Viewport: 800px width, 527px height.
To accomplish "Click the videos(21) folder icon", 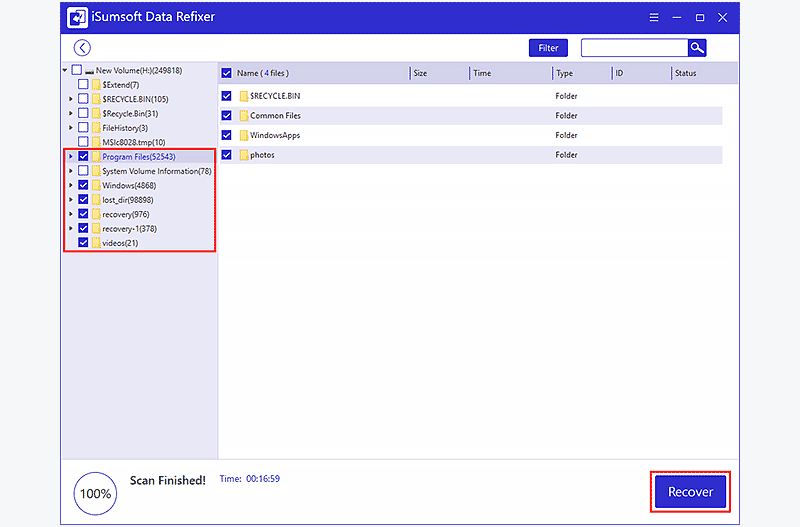I will pos(96,243).
